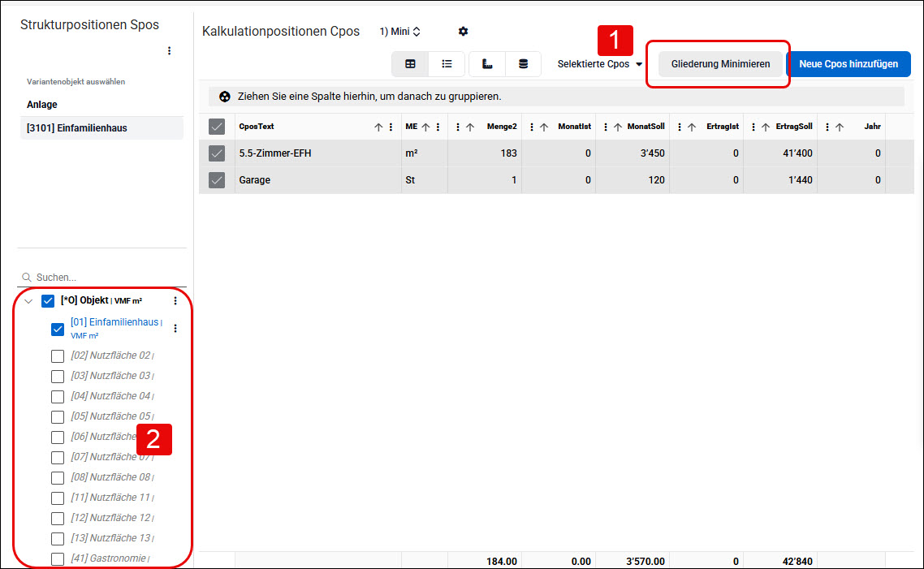
Task: Check the [41] Gastronomie checkbox
Action: 57,559
